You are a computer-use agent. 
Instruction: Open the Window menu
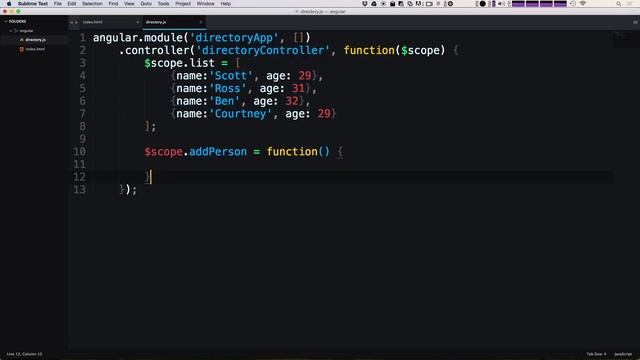[x=205, y=4]
